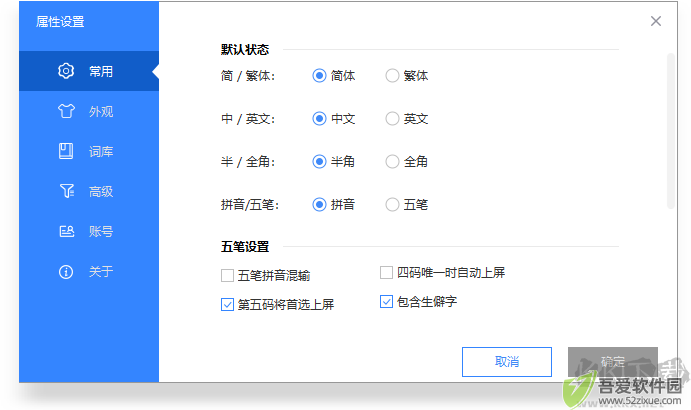Screen dimensions: 691x410
Task: Enable 五笔拼音混输 checkbox
Action: (227, 276)
